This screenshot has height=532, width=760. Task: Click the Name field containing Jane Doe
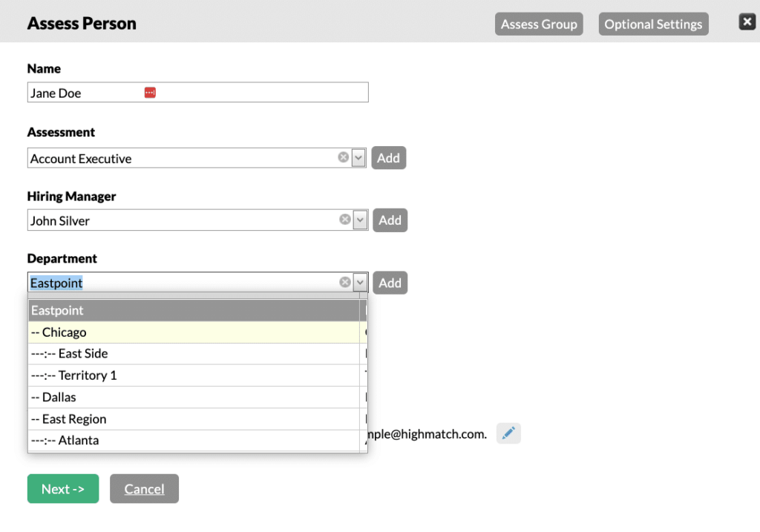(89, 92)
